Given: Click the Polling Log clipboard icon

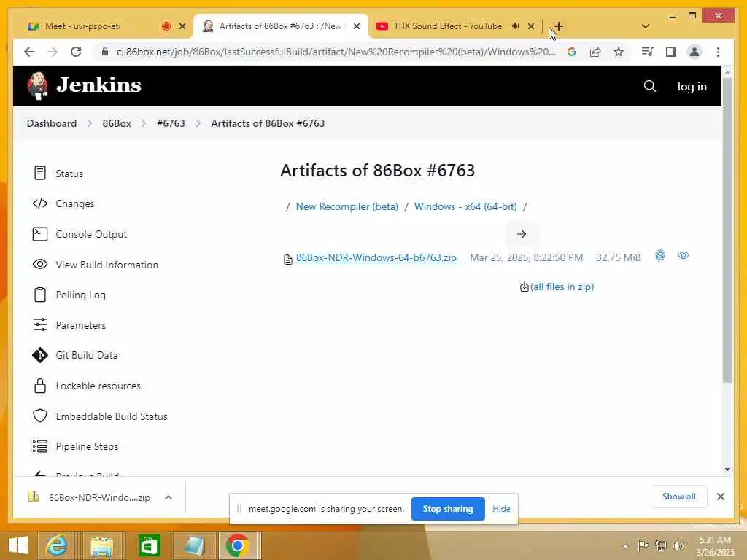Looking at the screenshot, I should 40,295.
